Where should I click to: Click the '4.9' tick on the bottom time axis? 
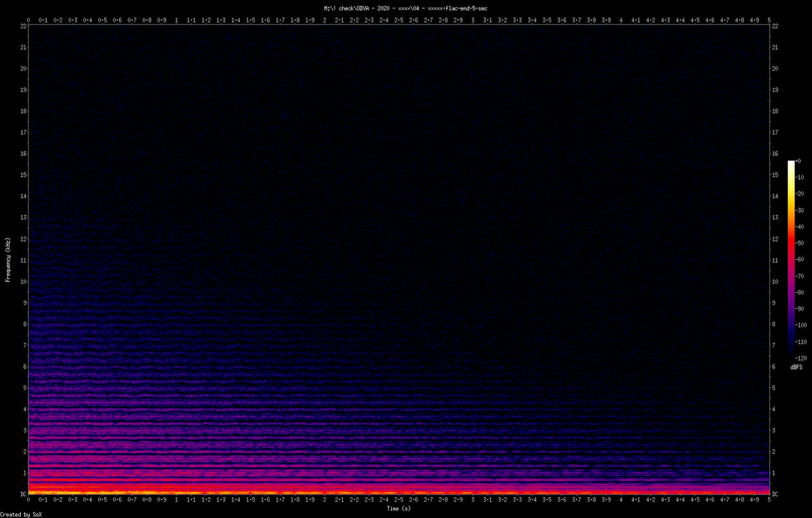[x=754, y=501]
